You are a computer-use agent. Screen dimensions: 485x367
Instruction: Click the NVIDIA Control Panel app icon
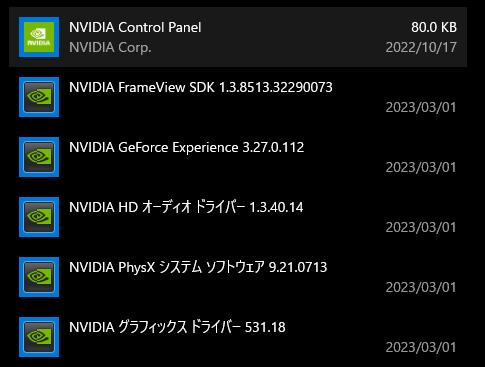(39, 37)
